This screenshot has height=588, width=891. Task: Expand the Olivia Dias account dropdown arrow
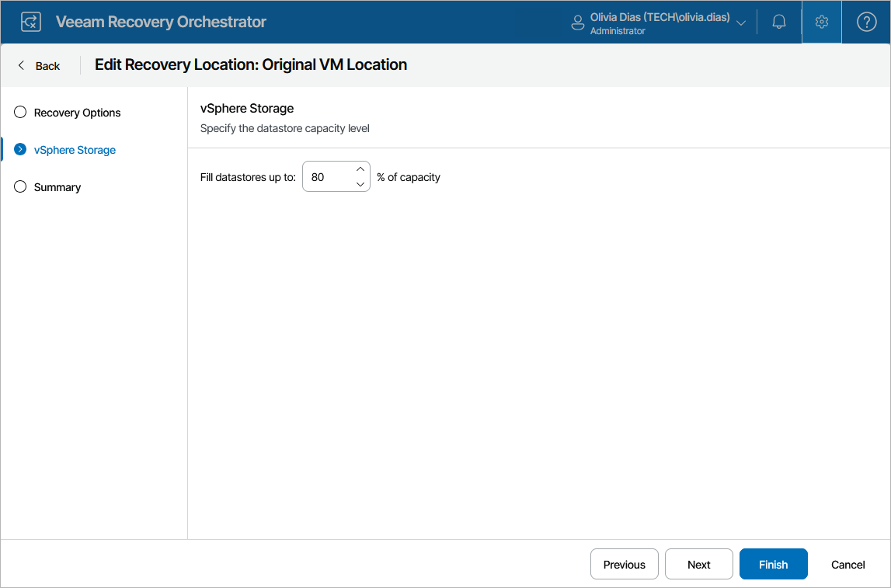(x=741, y=23)
